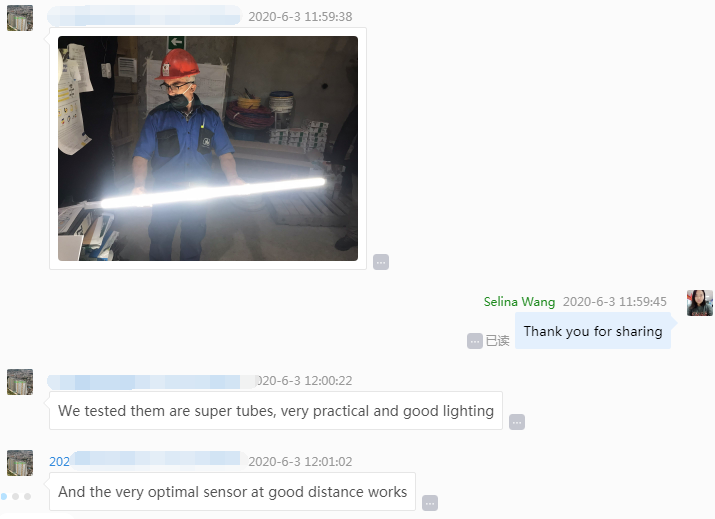715x519 pixels.
Task: Click the 已读 read status label
Action: click(497, 341)
